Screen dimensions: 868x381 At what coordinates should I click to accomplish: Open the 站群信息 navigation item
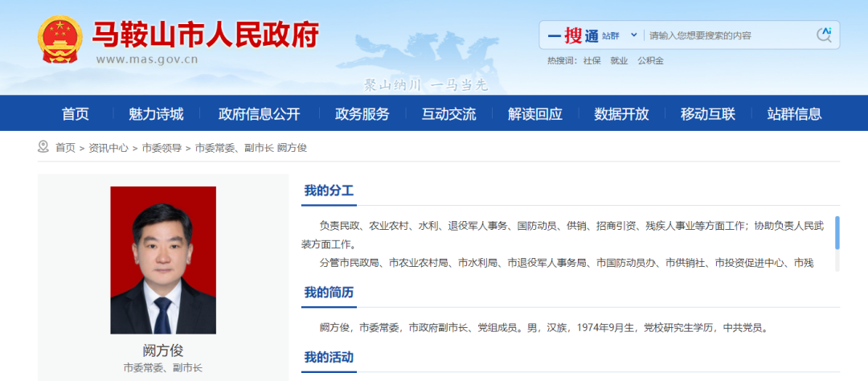(x=794, y=114)
